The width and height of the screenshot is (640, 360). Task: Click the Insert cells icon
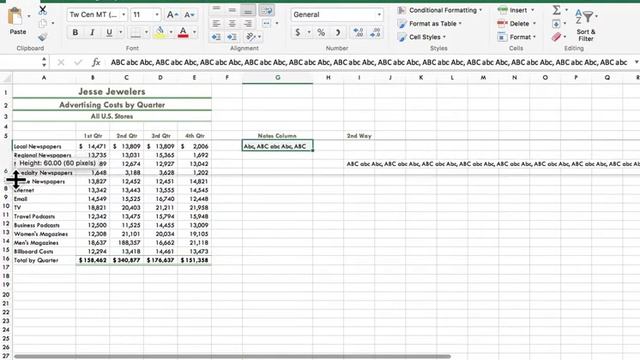coord(502,10)
